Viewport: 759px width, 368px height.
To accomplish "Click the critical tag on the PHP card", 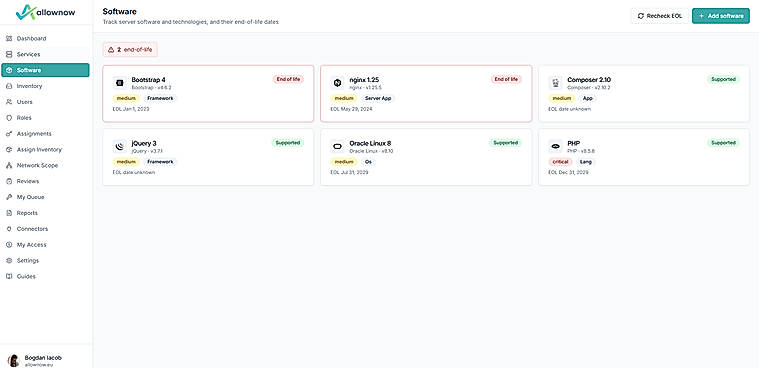I will click(x=562, y=162).
